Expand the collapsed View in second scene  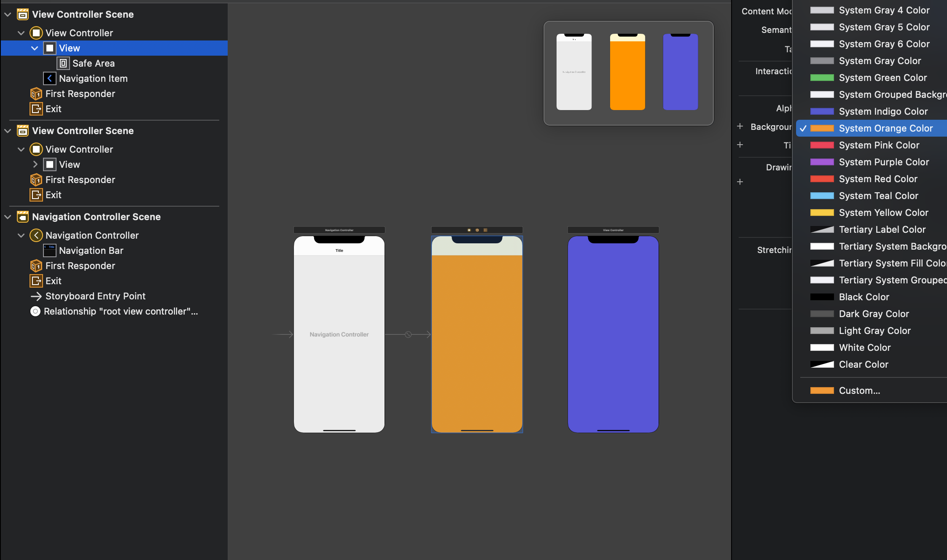(35, 164)
